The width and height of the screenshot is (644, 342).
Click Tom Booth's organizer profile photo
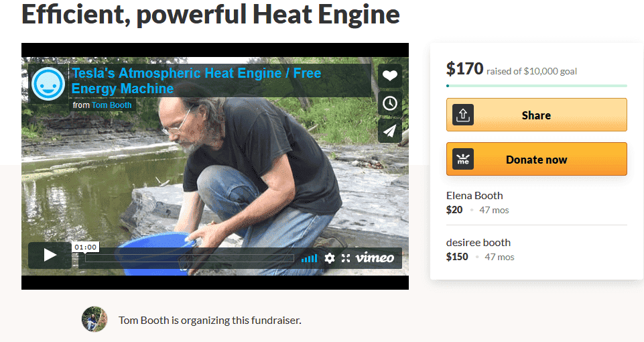click(x=94, y=319)
